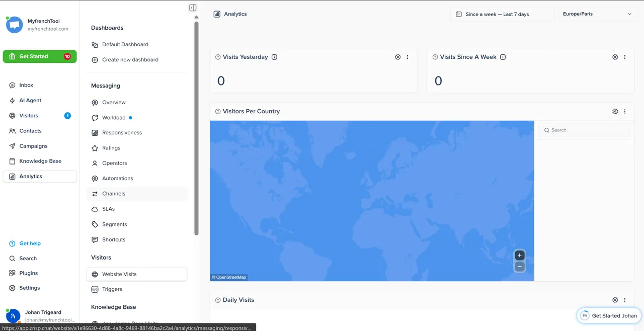The width and height of the screenshot is (644, 331).
Task: Open more options for Visitors Per Country
Action: coord(625,111)
